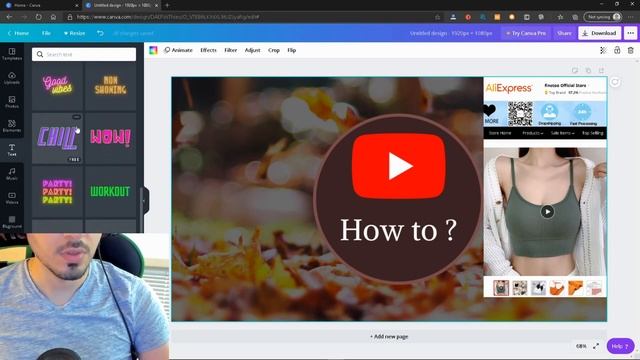The width and height of the screenshot is (640, 360).
Task: Select the PARTY! text style
Action: point(58,191)
